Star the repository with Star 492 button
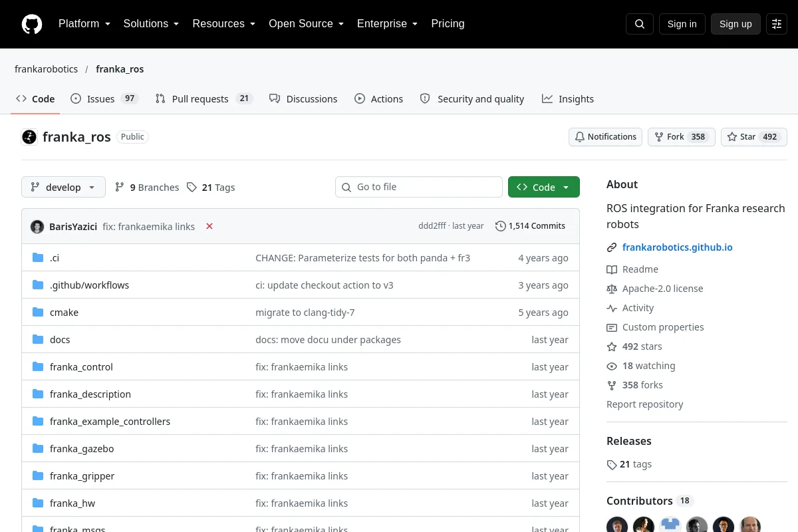The height and width of the screenshot is (532, 798). click(753, 137)
